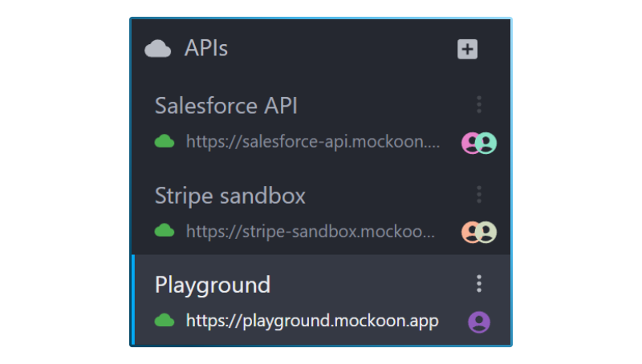
Task: Click the purple user avatar on Playground
Action: pos(479,322)
